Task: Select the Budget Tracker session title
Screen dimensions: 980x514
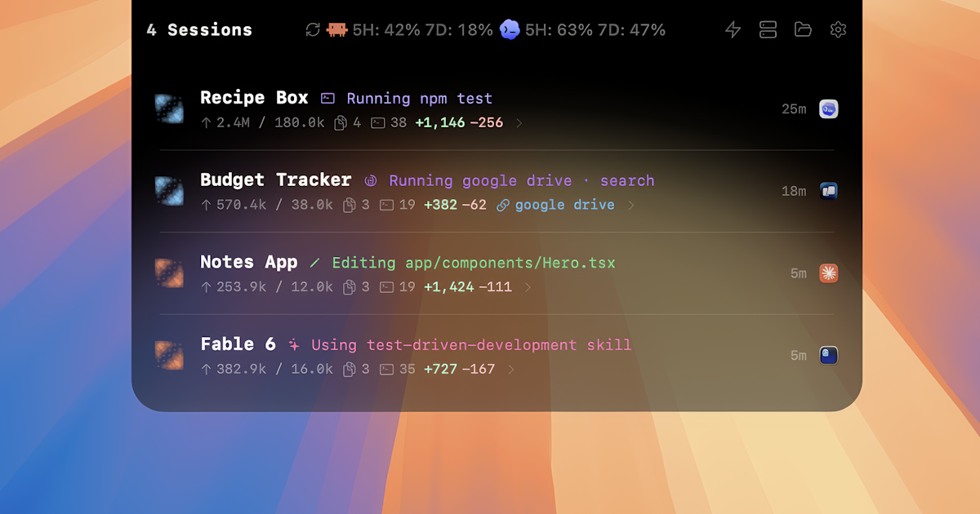Action: (275, 180)
